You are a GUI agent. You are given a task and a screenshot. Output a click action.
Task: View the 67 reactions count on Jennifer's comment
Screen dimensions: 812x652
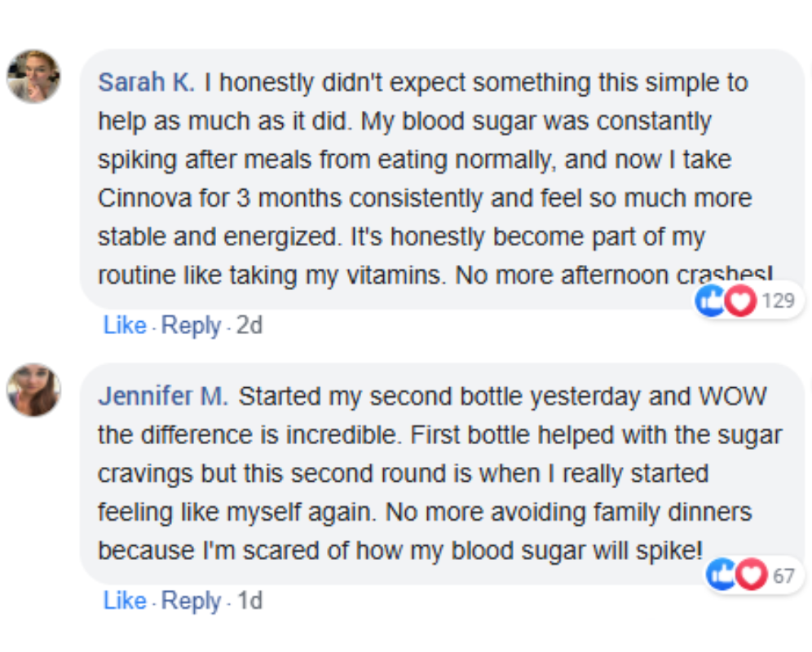pos(783,575)
